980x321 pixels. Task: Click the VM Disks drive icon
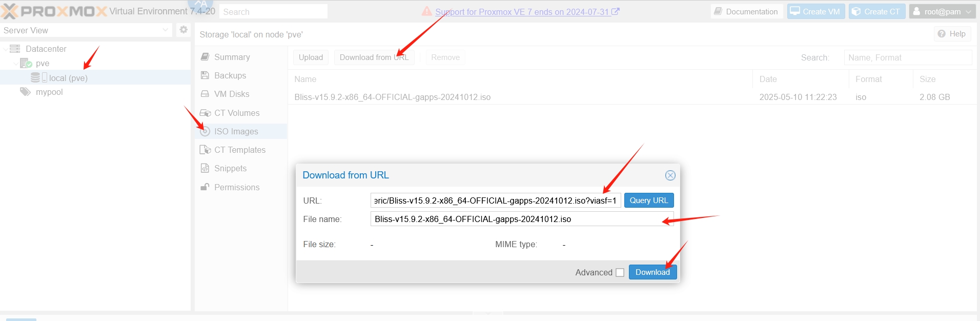(x=205, y=94)
